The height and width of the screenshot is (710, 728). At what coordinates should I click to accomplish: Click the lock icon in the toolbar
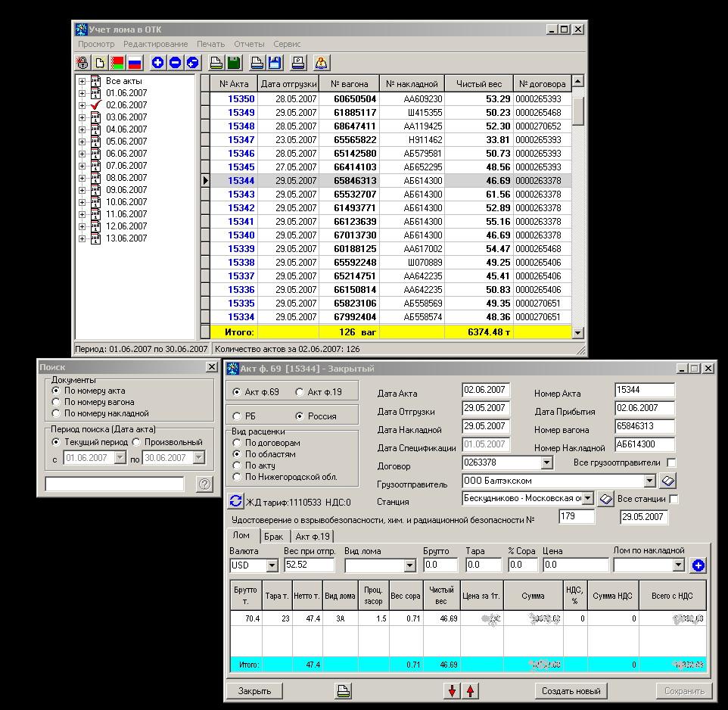[x=83, y=63]
